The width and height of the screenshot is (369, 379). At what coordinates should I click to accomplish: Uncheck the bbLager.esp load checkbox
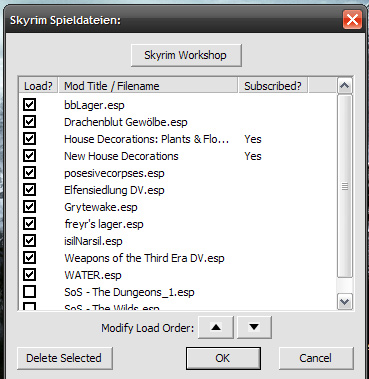coord(29,105)
